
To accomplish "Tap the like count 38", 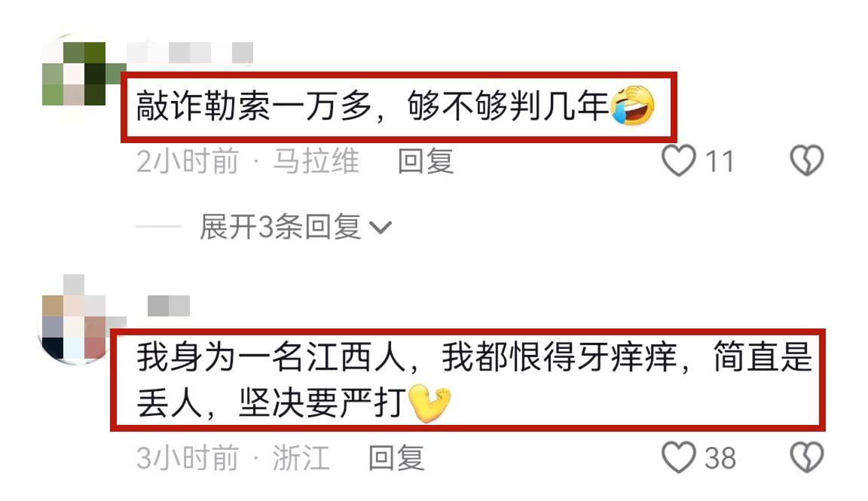I will [720, 458].
